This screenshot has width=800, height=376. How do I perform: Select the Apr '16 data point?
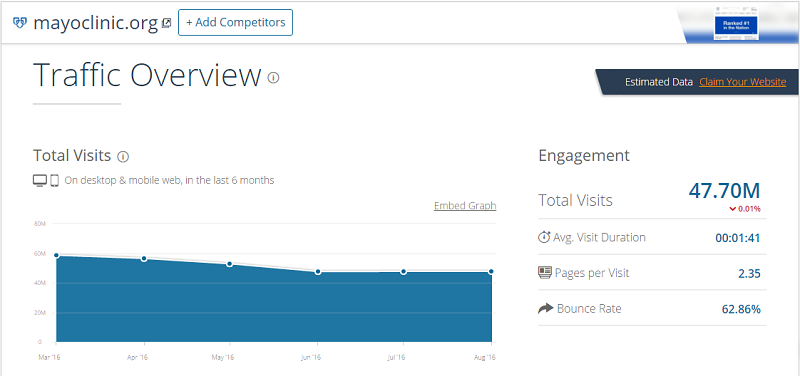(x=144, y=259)
